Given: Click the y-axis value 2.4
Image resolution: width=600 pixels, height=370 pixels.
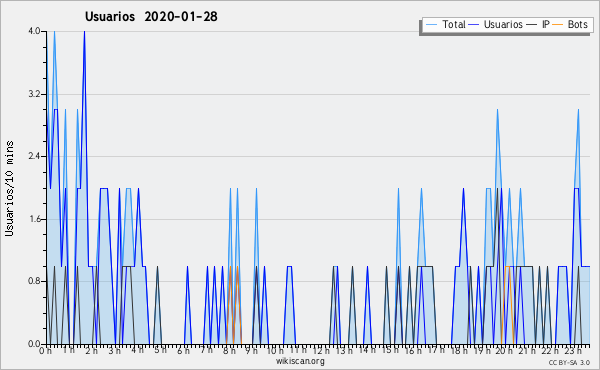Looking at the screenshot, I should point(34,156).
